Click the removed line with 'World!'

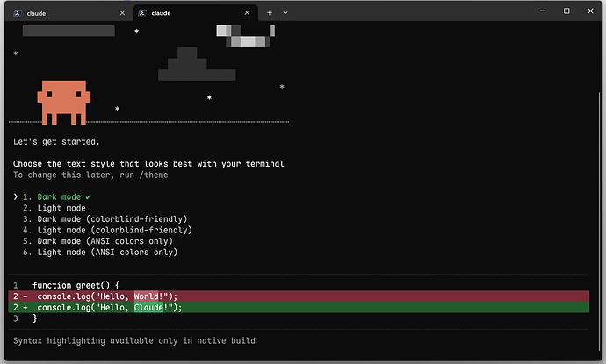[x=299, y=296]
